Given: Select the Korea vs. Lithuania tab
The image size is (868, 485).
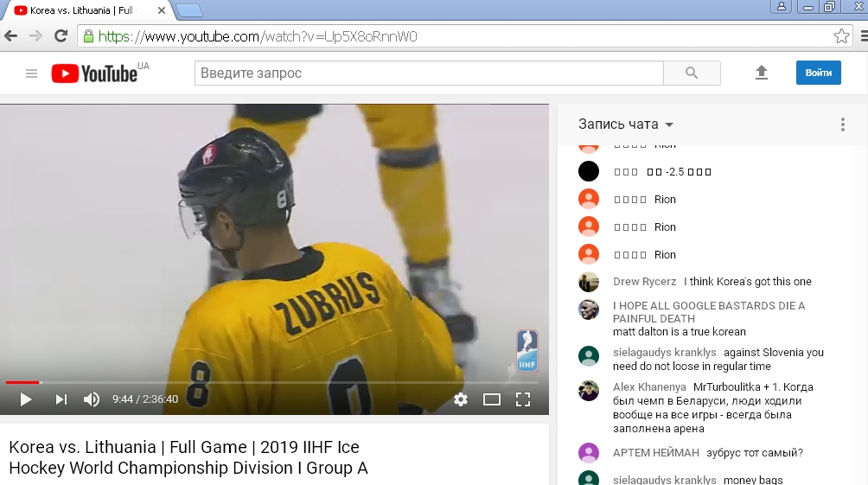Looking at the screenshot, I should click(82, 10).
